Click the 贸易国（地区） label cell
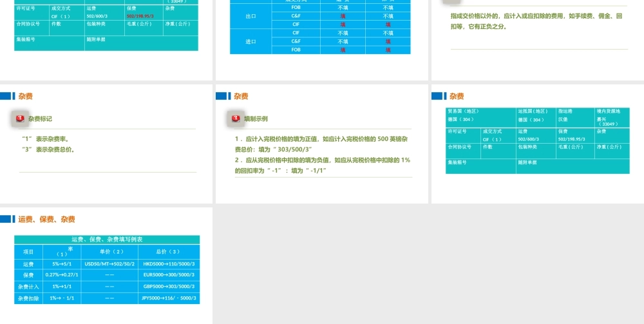Screen dimensions: 644x324 463,111
